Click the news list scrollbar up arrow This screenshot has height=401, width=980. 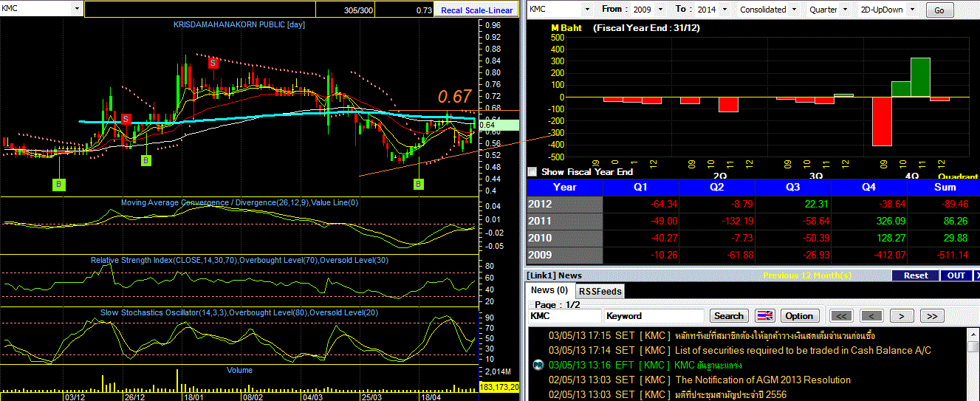[974, 334]
